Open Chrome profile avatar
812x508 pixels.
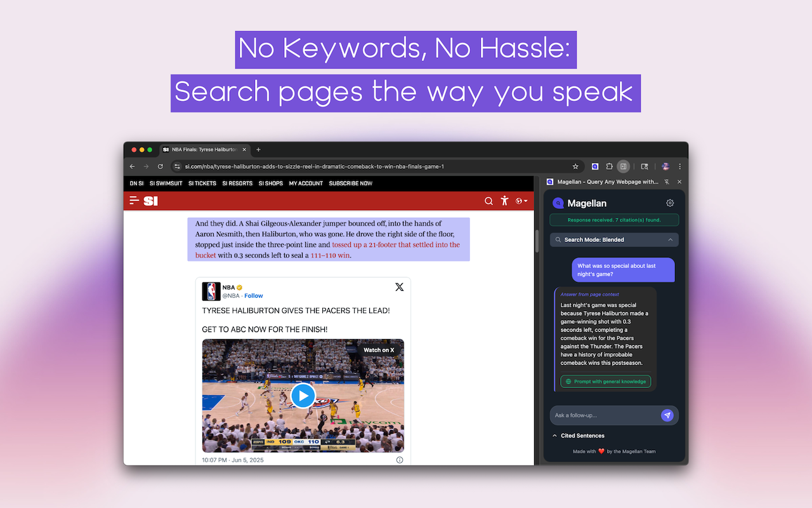coord(665,166)
